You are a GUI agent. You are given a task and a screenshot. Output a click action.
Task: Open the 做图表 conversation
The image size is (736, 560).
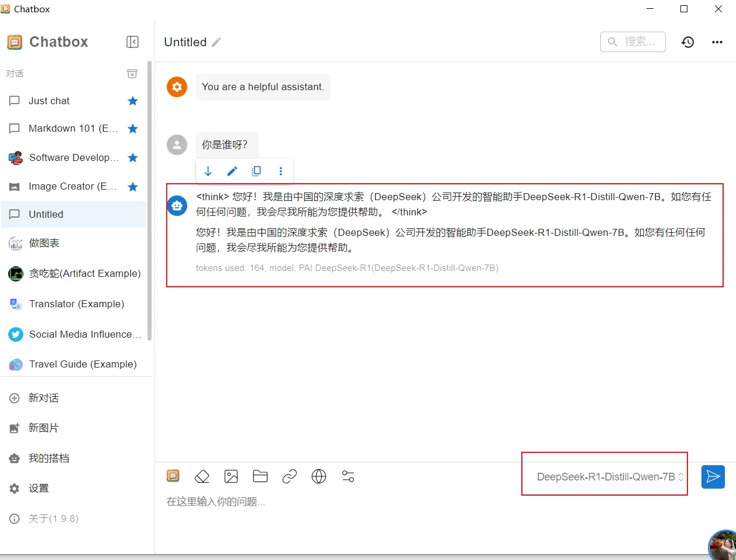(74, 243)
